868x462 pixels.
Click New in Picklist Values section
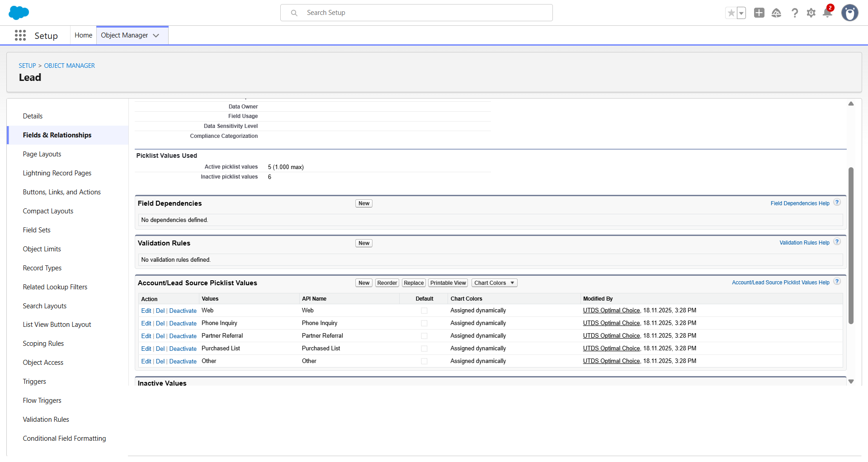pyautogui.click(x=364, y=283)
